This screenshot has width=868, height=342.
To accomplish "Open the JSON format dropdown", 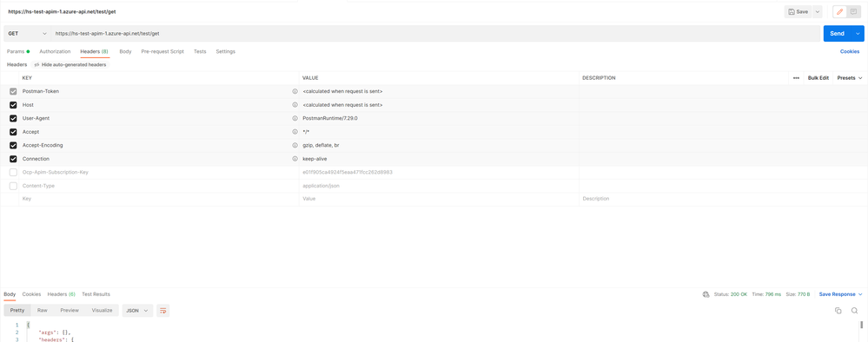I will [137, 311].
